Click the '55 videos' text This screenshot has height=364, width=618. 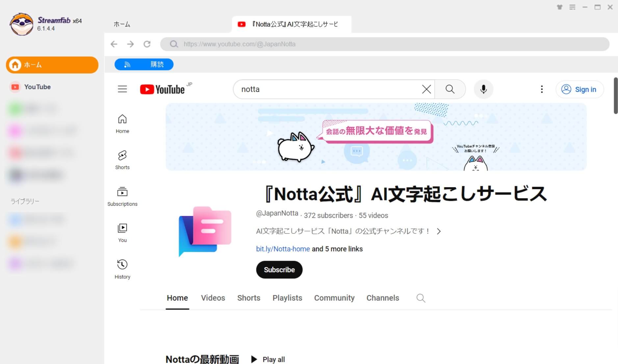373,216
